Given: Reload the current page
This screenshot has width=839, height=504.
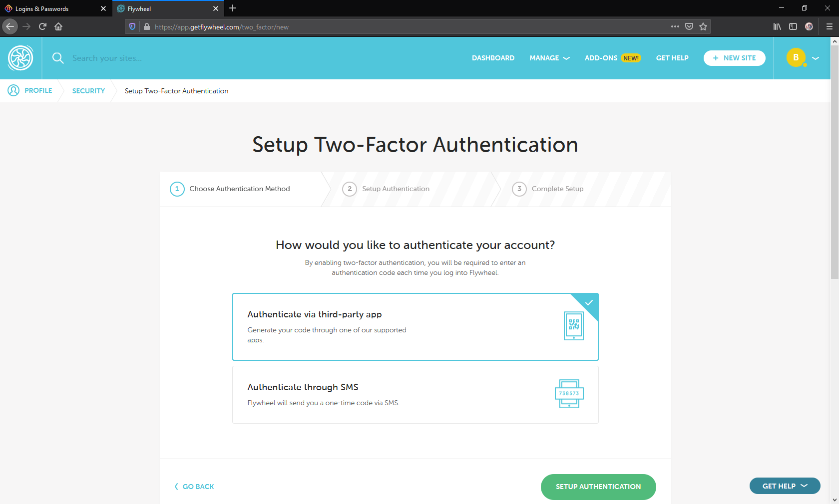Looking at the screenshot, I should point(42,26).
